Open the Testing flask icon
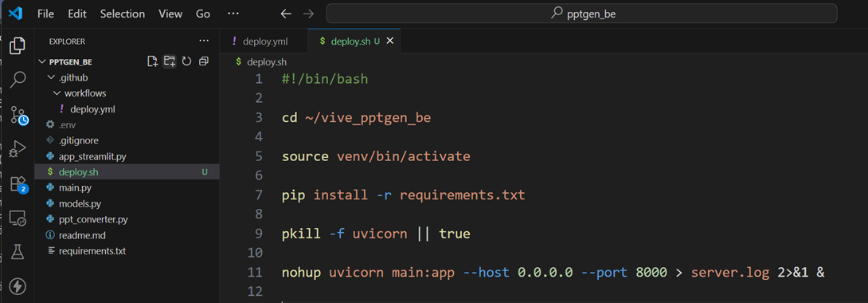 (x=18, y=253)
